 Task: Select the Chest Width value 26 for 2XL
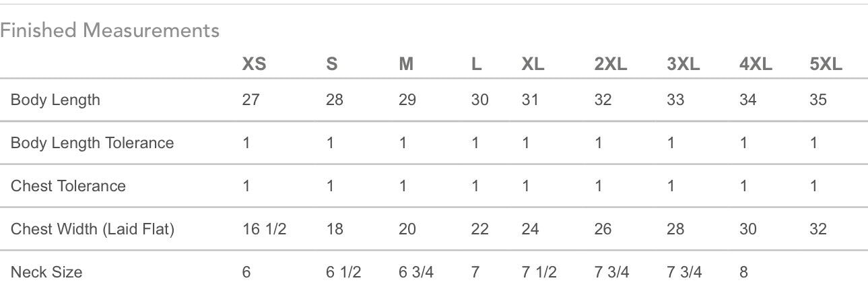(x=603, y=229)
